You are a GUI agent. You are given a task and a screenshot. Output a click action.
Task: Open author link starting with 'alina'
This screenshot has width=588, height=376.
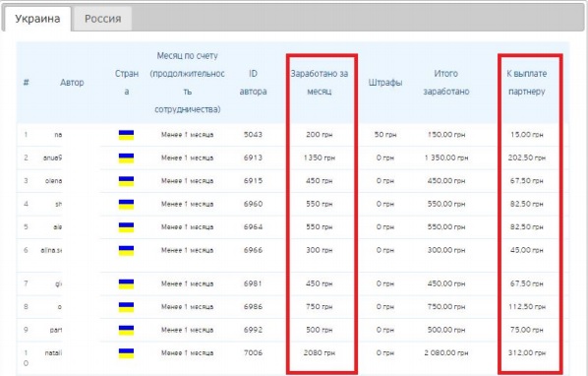[x=51, y=250]
